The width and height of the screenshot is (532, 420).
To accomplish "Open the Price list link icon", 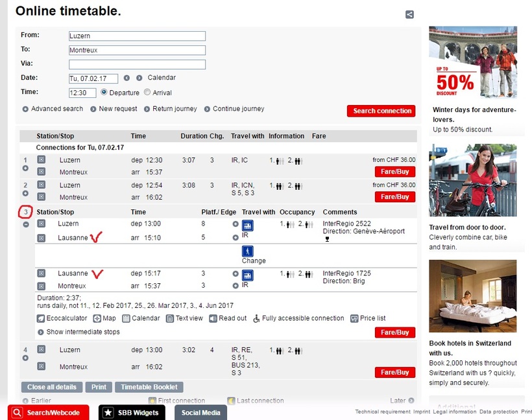I will click(354, 318).
